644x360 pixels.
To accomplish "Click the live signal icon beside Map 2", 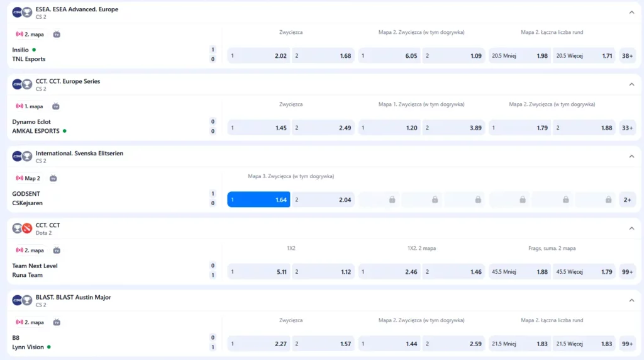I will coord(19,178).
